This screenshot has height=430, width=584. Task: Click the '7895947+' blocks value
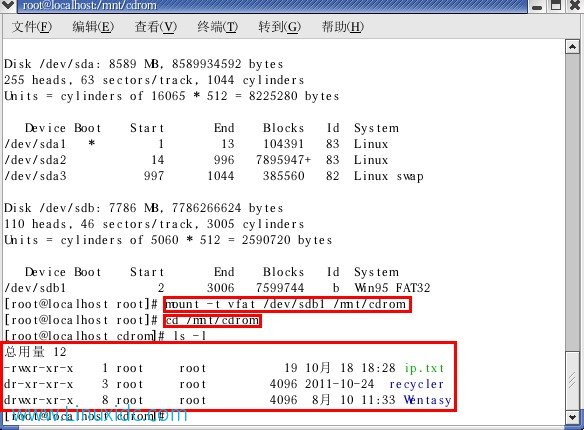283,160
